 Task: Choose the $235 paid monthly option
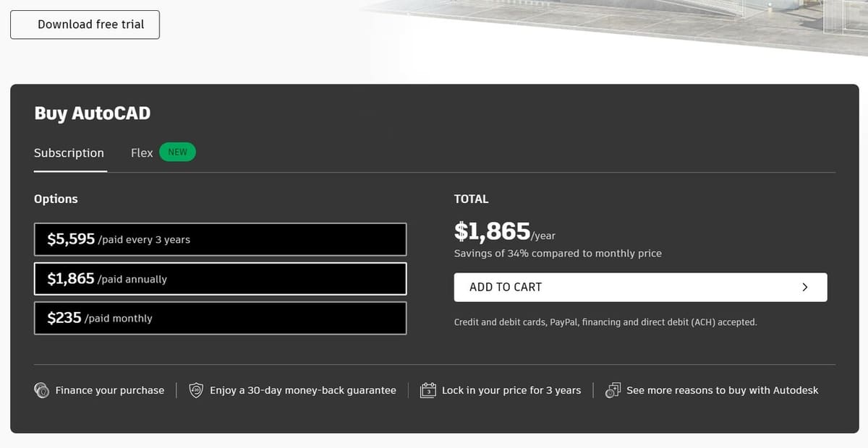[220, 318]
